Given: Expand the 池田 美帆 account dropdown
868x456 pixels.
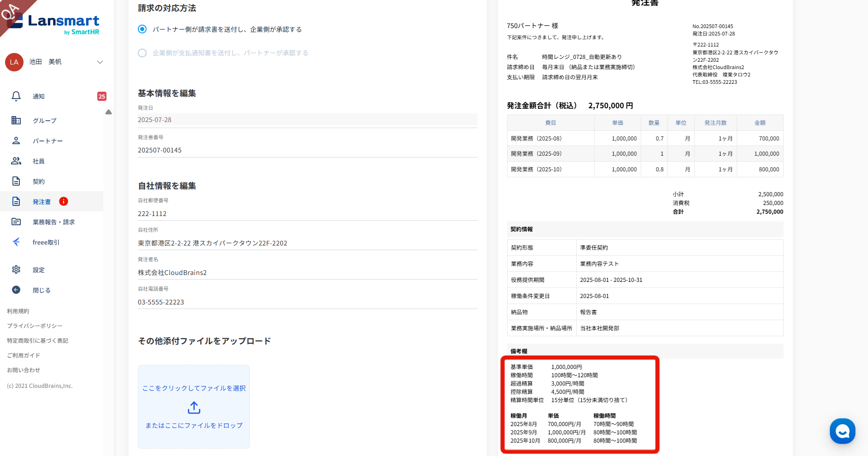Looking at the screenshot, I should click(x=100, y=62).
